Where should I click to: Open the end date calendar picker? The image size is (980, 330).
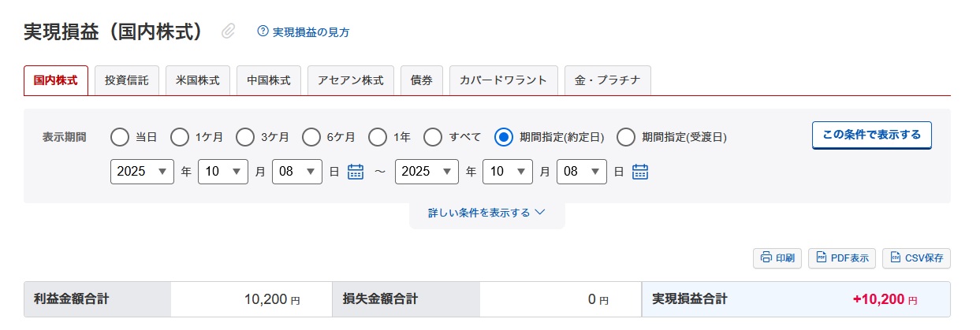[640, 172]
